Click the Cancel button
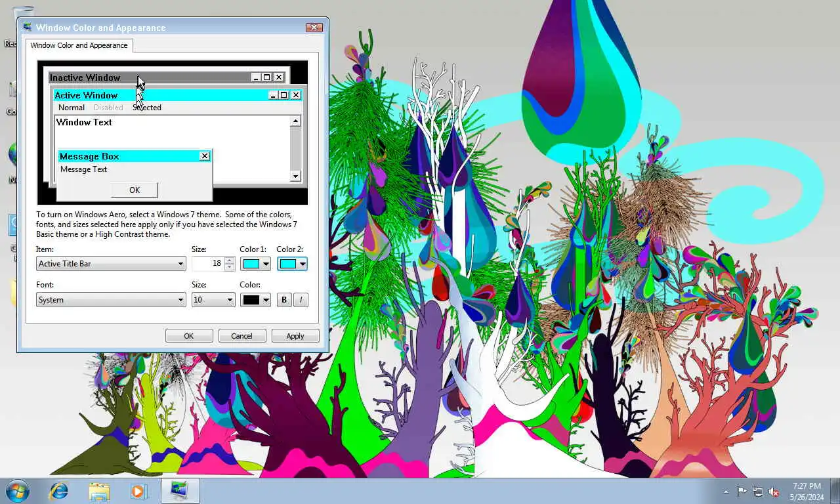 (x=241, y=336)
